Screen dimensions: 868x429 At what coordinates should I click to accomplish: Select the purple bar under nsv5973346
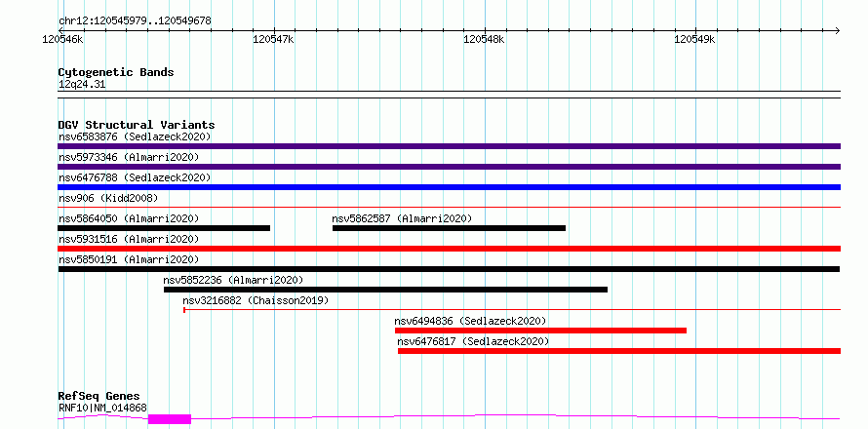pyautogui.click(x=449, y=167)
